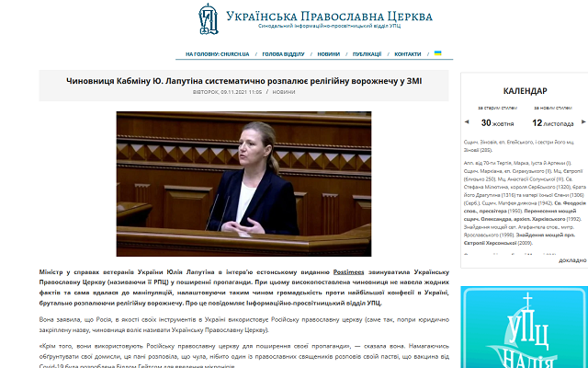Viewport: 588px width, 368px height.
Task: Click the article photo of the speaker
Action: coord(243,184)
